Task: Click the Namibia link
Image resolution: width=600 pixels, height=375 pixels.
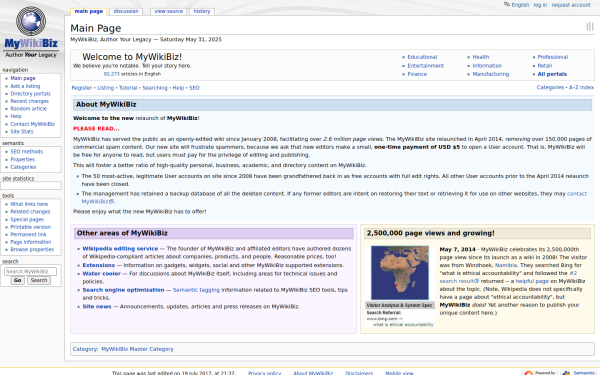Action: point(506,265)
